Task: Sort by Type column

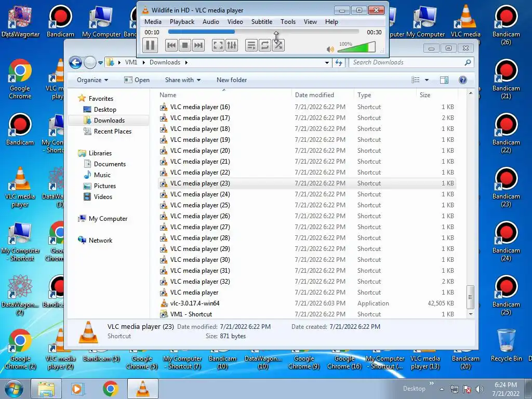Action: [385, 95]
